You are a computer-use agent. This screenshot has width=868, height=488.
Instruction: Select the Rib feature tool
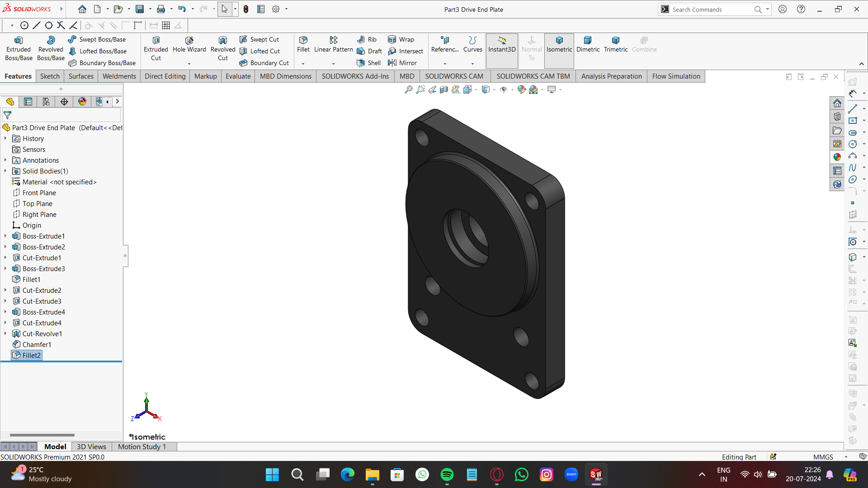pos(367,39)
